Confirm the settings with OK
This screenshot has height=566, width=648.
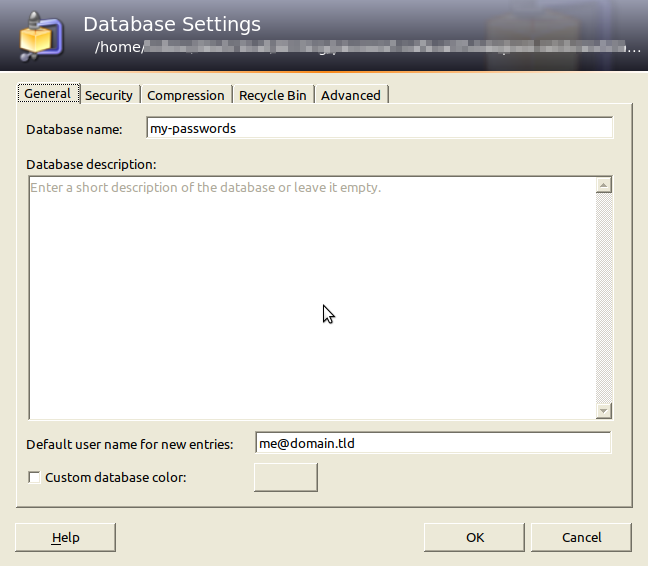point(474,537)
